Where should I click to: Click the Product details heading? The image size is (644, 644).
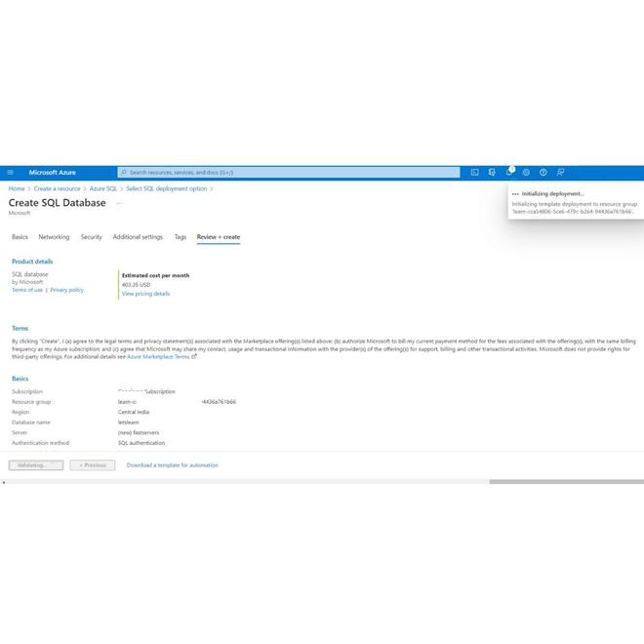tap(32, 262)
